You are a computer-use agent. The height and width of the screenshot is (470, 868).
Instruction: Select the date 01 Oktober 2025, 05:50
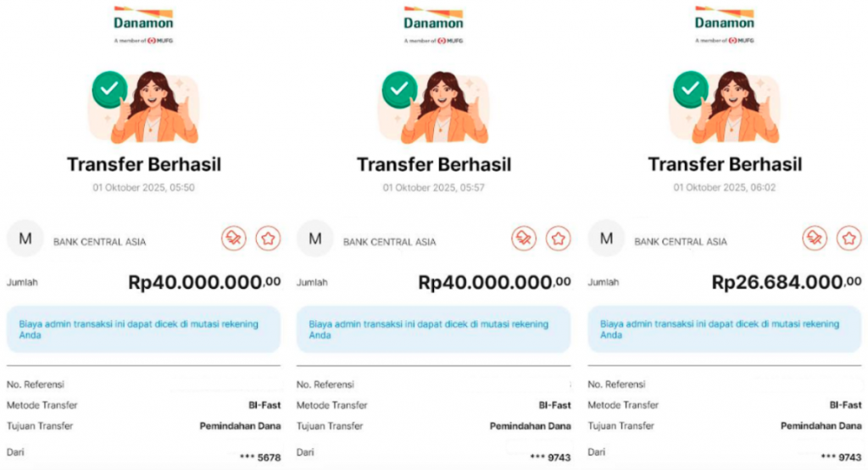pyautogui.click(x=144, y=187)
